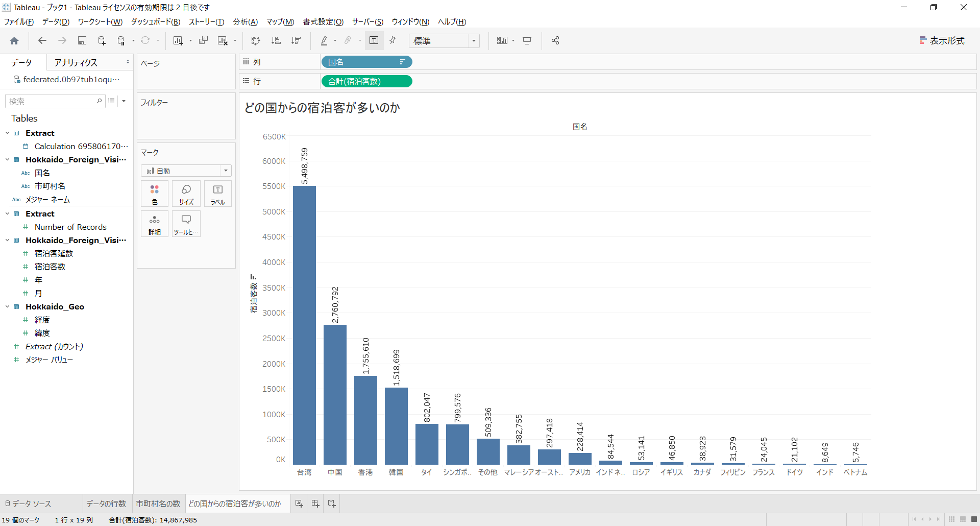The height and width of the screenshot is (526, 980).
Task: Collapse the second Extract table
Action: click(x=7, y=214)
